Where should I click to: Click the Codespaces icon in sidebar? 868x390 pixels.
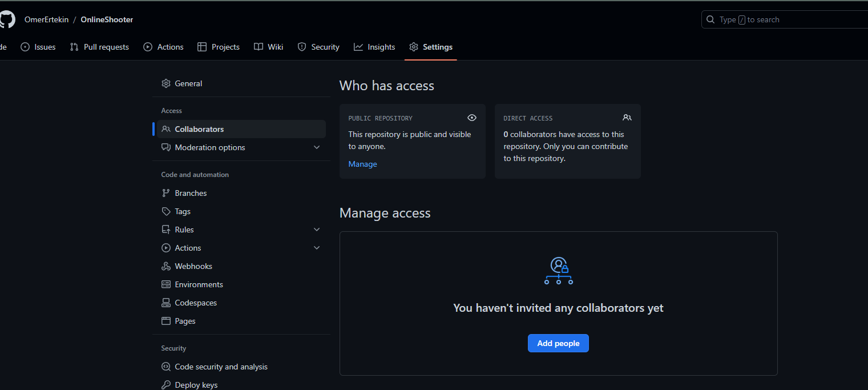(166, 303)
